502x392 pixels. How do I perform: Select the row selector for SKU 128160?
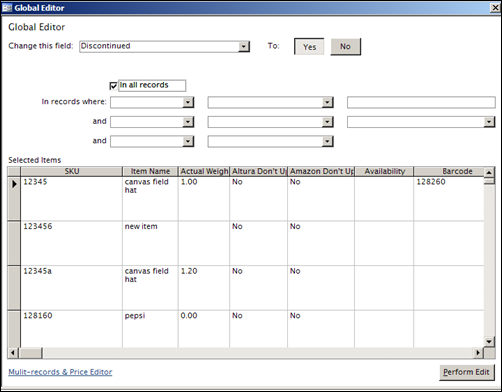click(x=14, y=329)
